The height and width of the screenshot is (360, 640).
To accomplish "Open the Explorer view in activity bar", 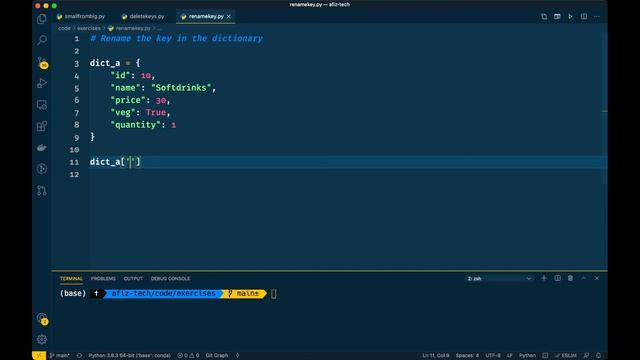I will 42,19.
